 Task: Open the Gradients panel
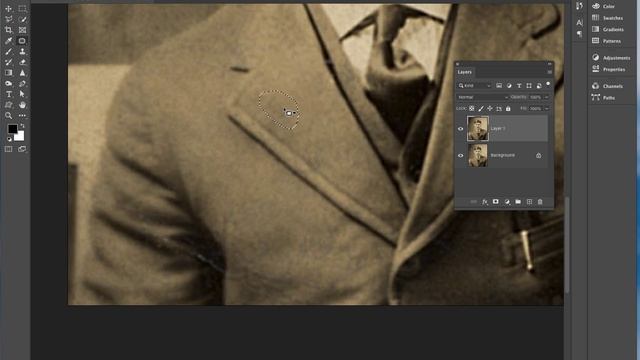[608, 29]
